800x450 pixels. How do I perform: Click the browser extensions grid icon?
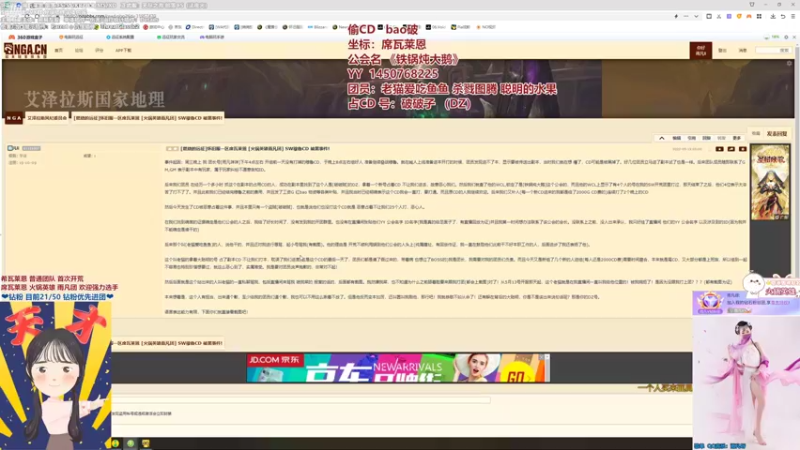(x=759, y=16)
